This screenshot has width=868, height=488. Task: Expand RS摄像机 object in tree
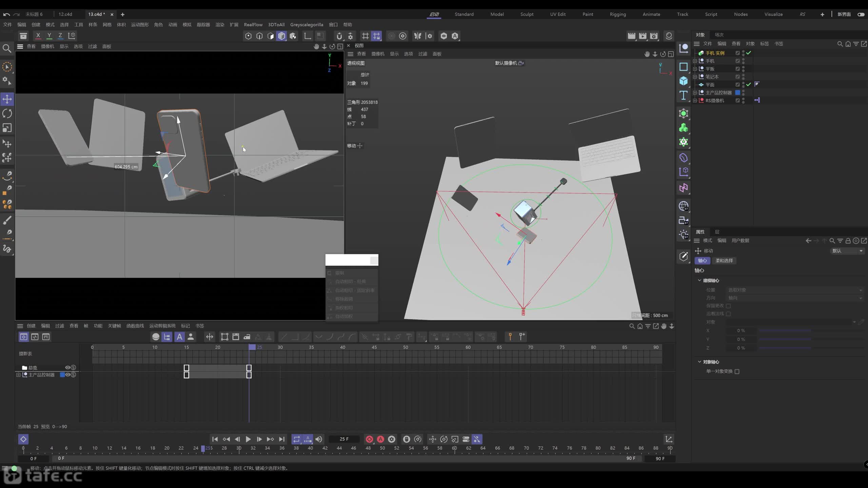click(x=695, y=101)
